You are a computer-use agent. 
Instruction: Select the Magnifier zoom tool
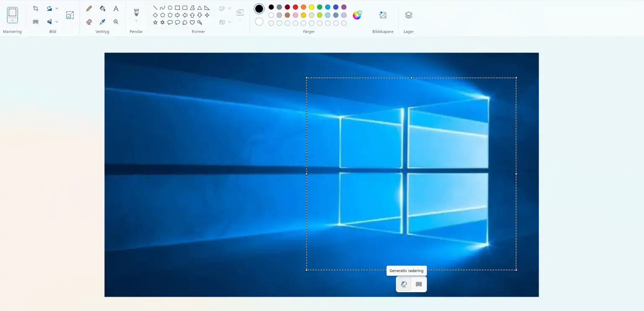pos(116,22)
